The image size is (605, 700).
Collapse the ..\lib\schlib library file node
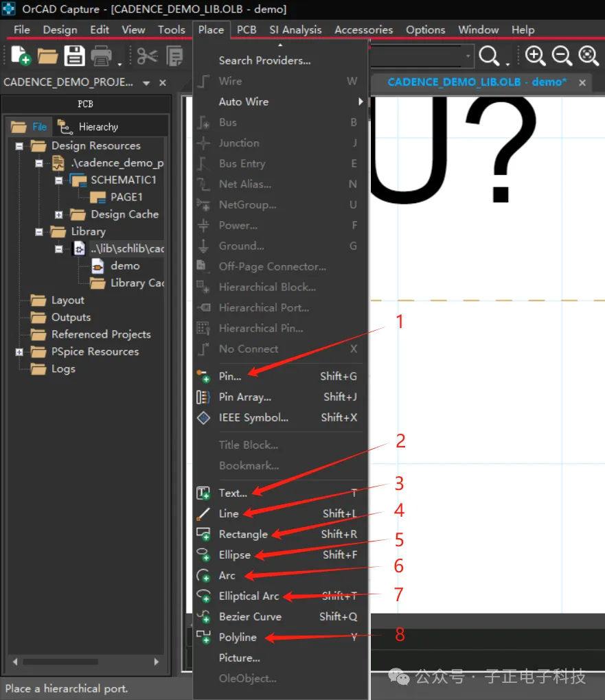[x=58, y=249]
